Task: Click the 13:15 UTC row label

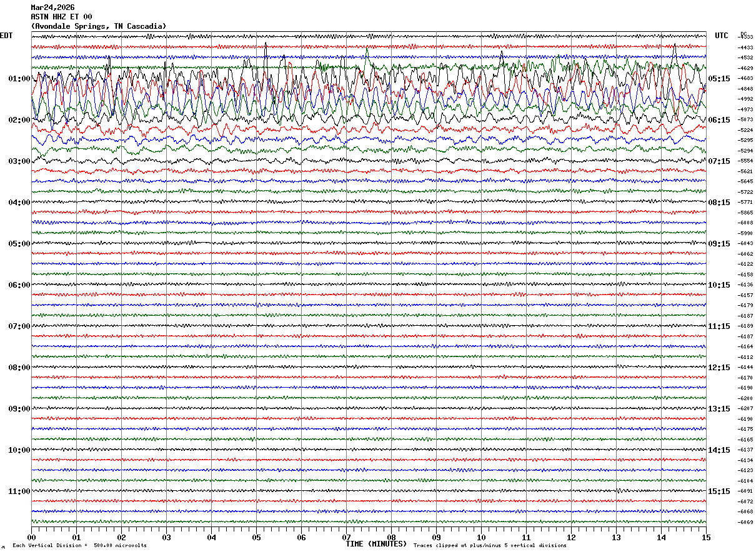Action: pyautogui.click(x=719, y=409)
